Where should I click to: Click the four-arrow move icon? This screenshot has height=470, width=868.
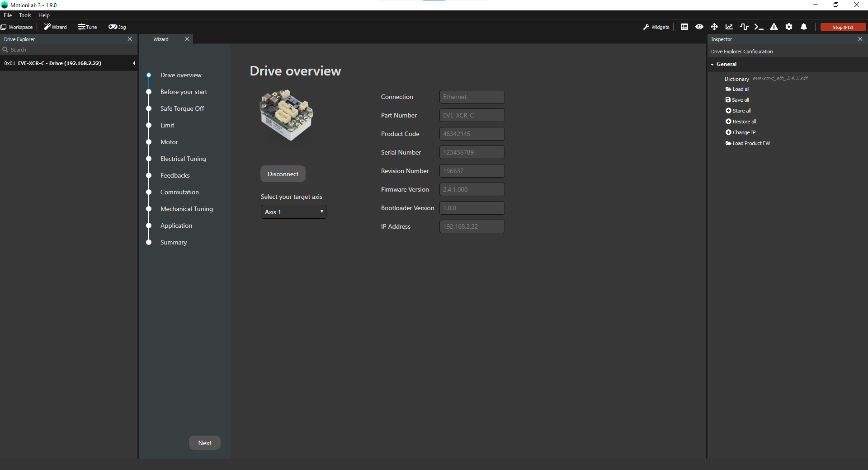coord(714,27)
